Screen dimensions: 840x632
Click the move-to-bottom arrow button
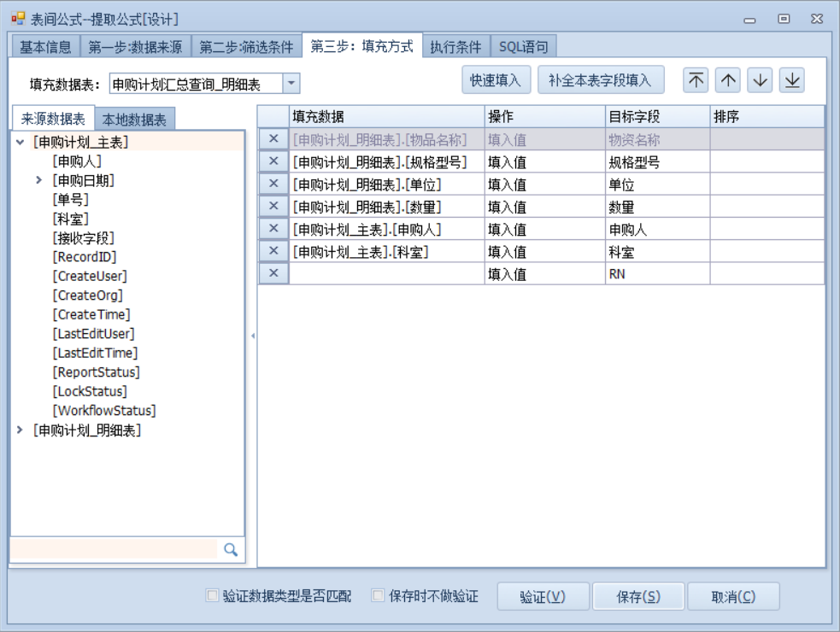point(792,80)
